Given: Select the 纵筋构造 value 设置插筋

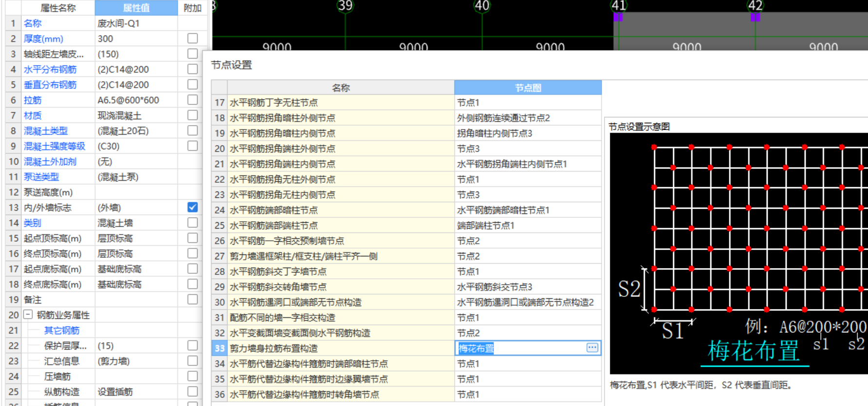Looking at the screenshot, I should click(x=136, y=392).
